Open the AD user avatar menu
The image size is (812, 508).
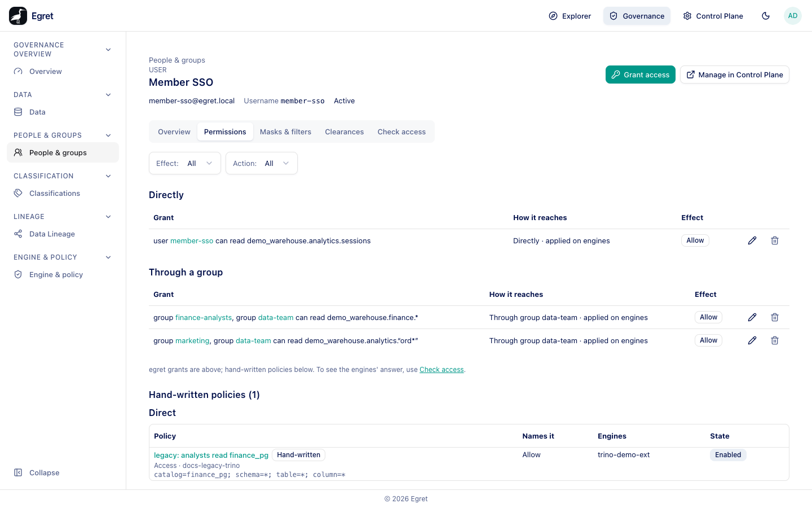coord(793,16)
